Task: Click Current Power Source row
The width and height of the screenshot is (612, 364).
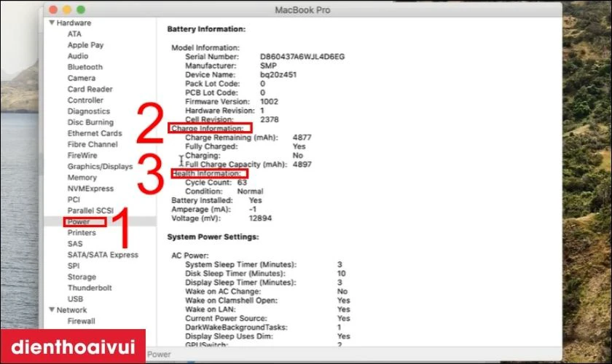Action: click(x=267, y=318)
